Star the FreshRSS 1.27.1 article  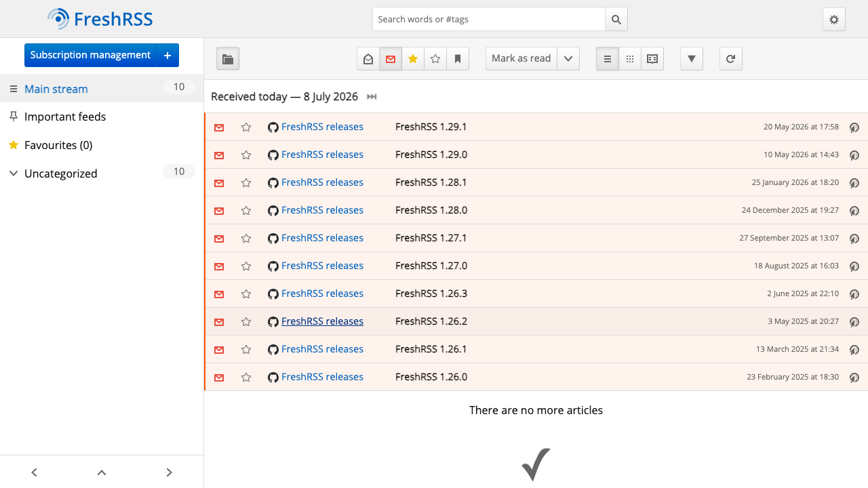[x=246, y=239]
